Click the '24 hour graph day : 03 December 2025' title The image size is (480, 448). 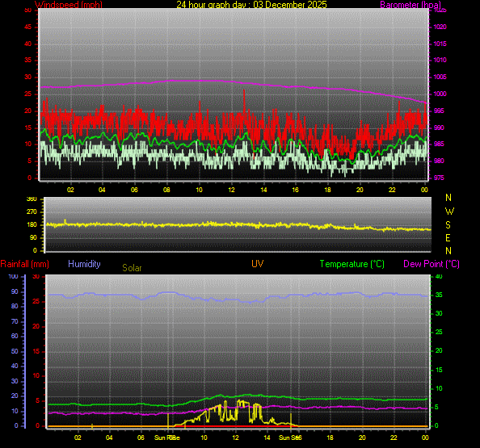(251, 5)
